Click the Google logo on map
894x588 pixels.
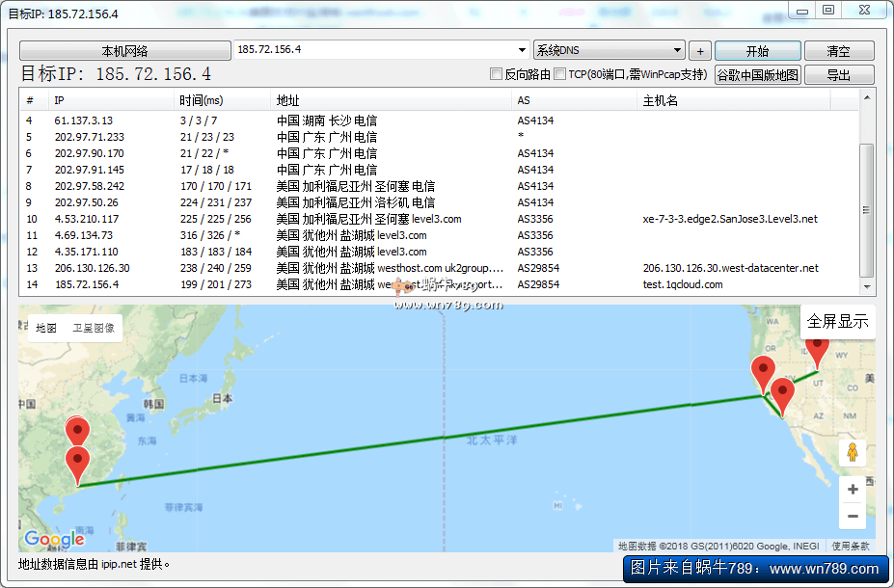[54, 539]
